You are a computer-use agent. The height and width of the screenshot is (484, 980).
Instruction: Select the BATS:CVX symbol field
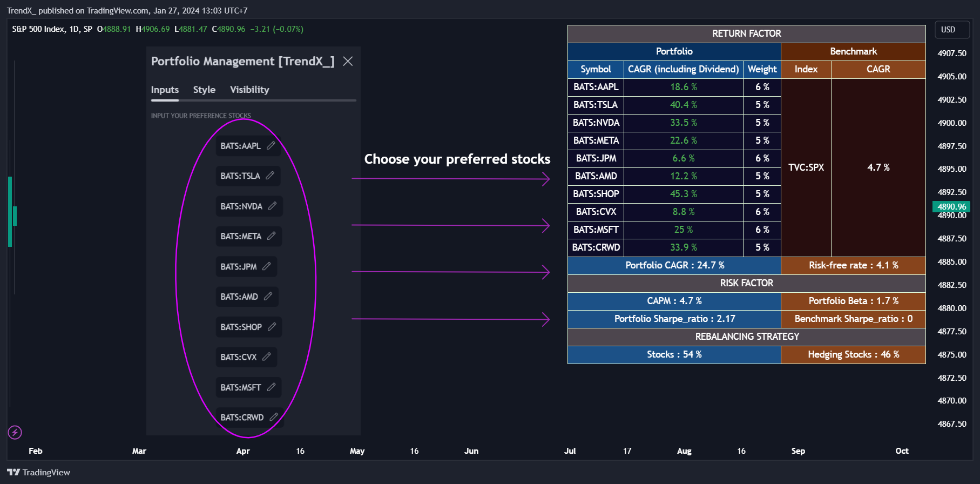click(x=246, y=357)
